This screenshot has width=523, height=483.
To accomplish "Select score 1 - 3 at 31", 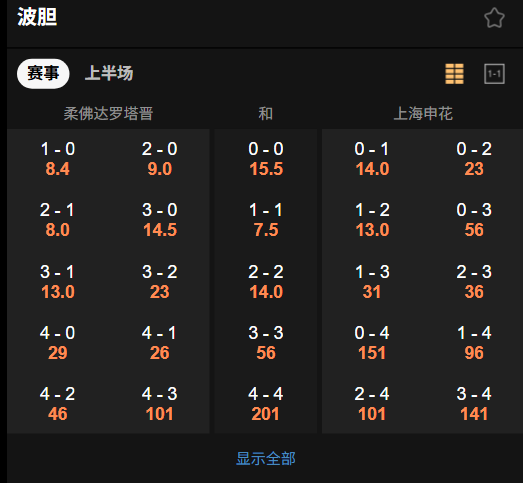I will [x=372, y=282].
